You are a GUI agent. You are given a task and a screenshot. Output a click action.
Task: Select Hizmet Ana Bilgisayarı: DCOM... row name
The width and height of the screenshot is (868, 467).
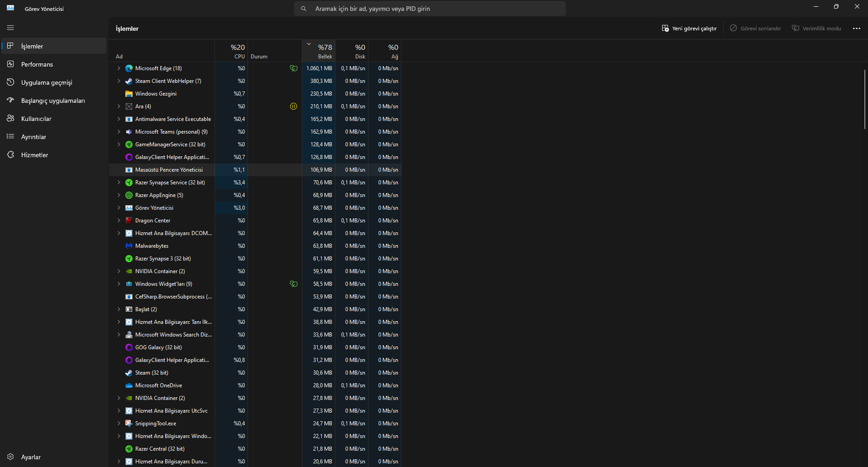click(x=173, y=233)
